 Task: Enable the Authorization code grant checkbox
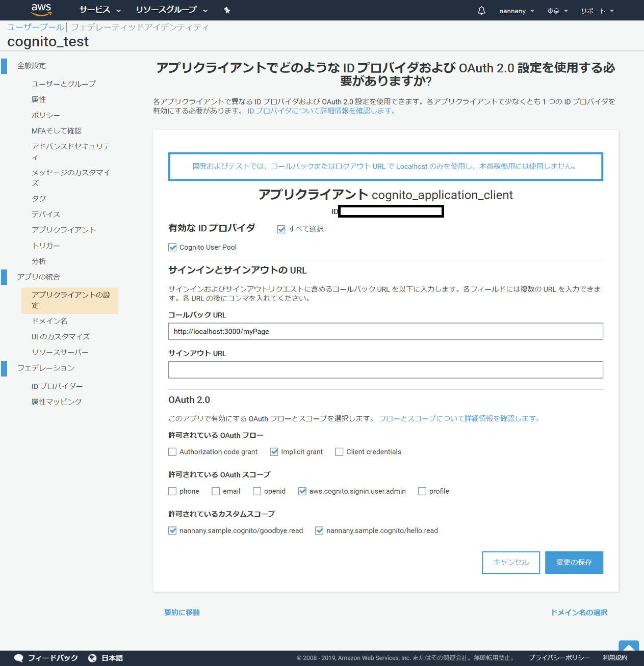point(172,451)
